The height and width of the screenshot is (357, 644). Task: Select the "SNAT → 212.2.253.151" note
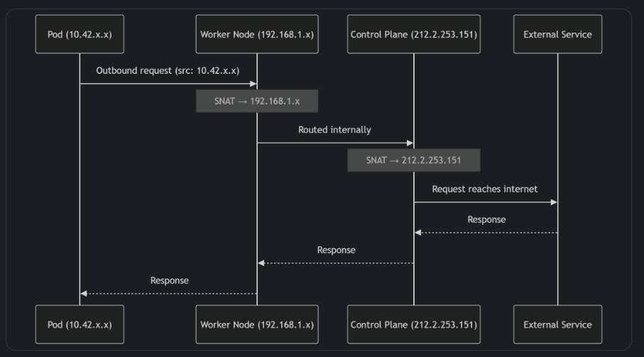tap(414, 160)
